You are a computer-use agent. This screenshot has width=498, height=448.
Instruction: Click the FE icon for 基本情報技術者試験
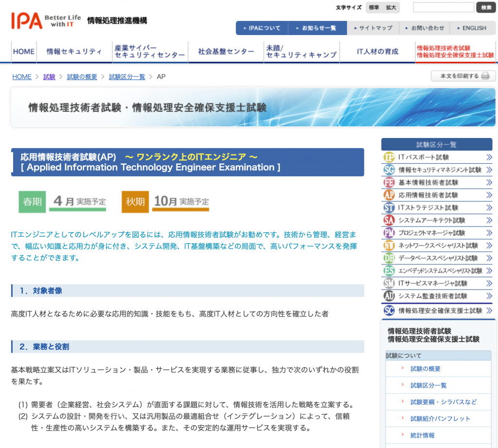tap(389, 182)
